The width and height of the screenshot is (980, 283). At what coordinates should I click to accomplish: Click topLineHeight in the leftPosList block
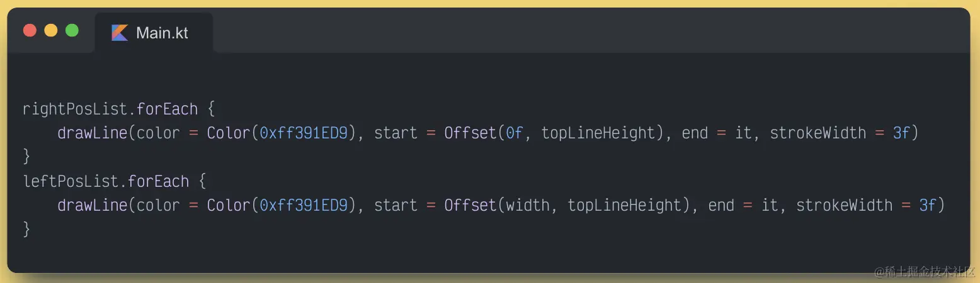pyautogui.click(x=625, y=206)
